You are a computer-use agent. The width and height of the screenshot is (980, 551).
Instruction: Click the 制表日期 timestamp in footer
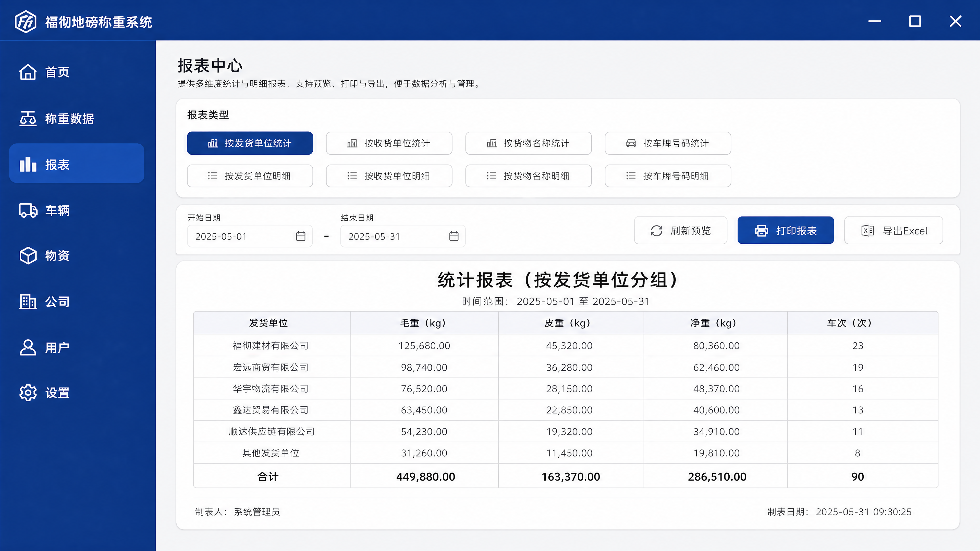839,511
